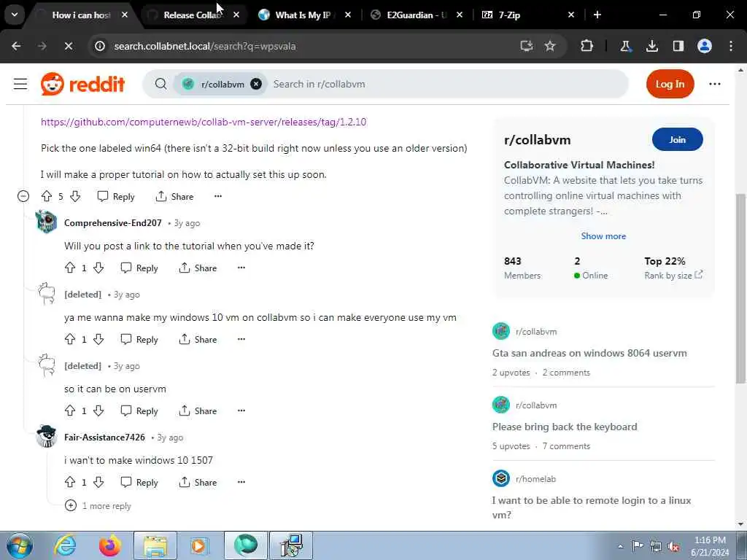747x560 pixels.
Task: Downvote Comprehensive-End207's comment
Action: coord(98,268)
